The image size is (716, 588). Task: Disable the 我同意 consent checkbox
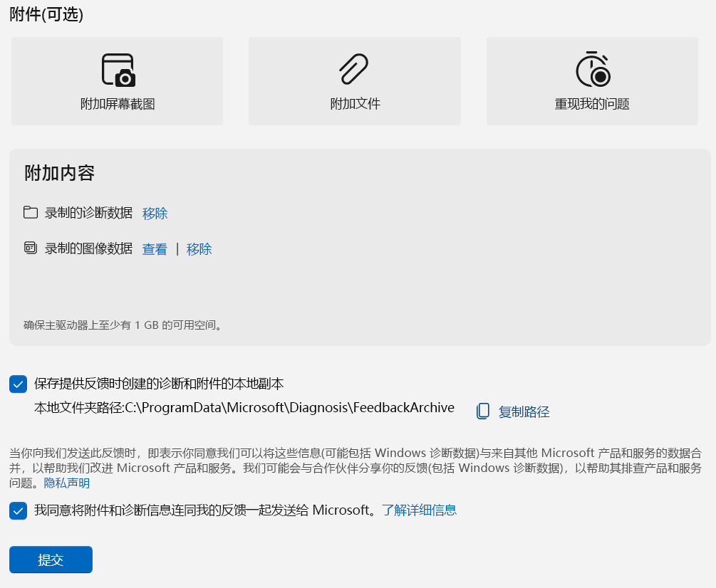pos(18,510)
